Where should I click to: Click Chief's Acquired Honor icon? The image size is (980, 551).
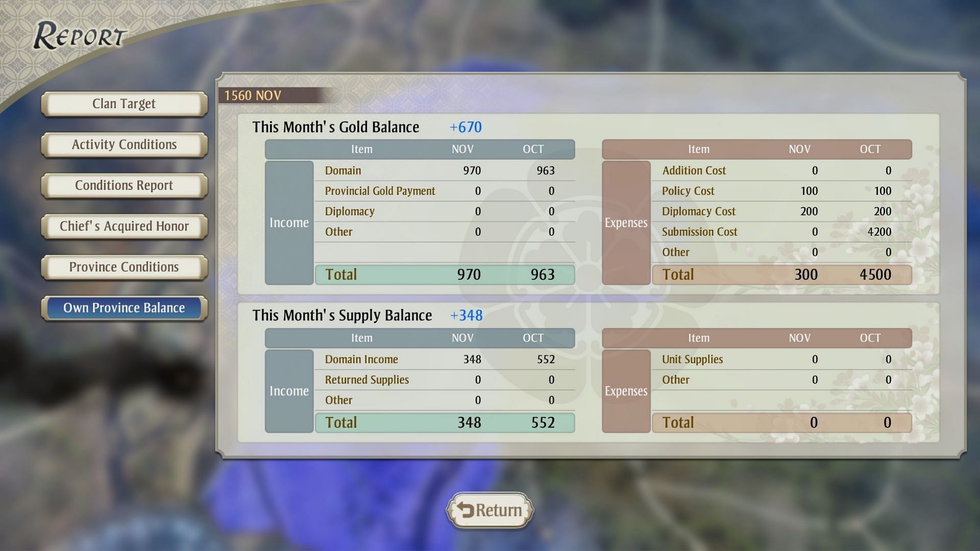125,226
